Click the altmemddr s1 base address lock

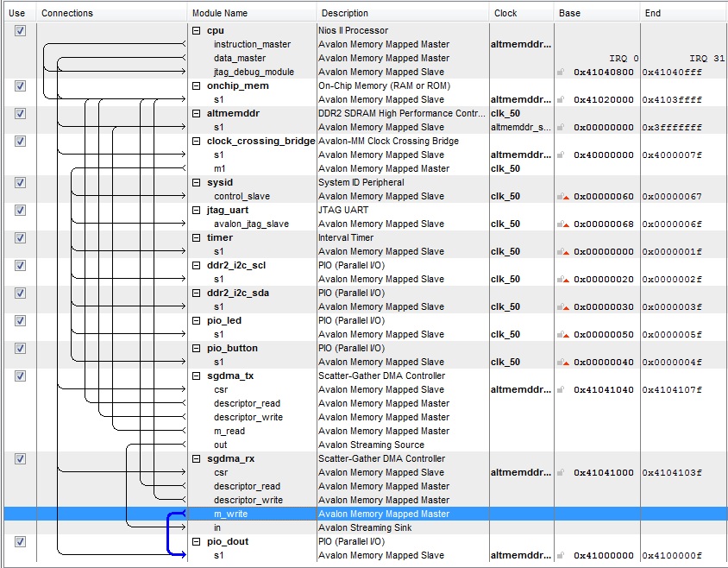562,128
